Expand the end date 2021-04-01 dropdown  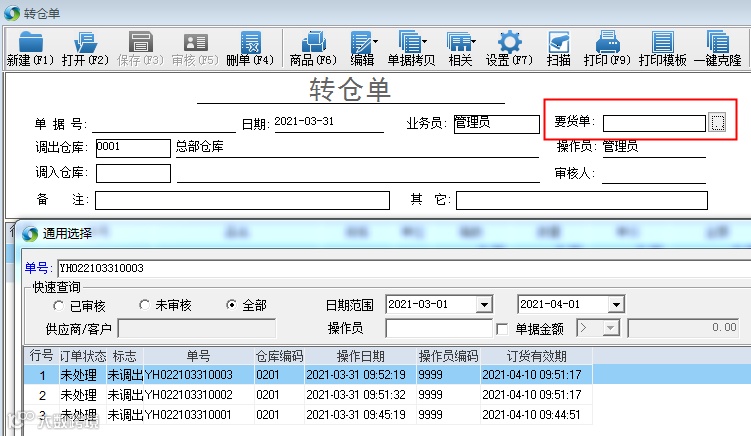coord(616,305)
